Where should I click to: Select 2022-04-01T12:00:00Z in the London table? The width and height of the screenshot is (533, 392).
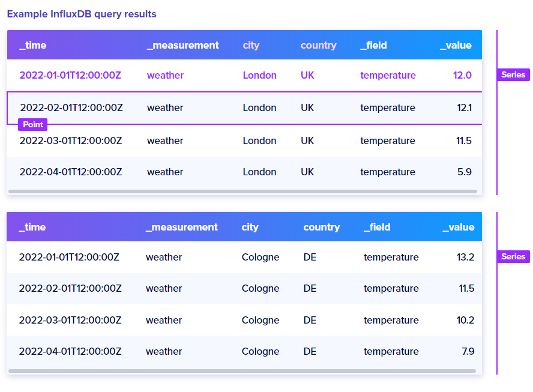[x=71, y=172]
